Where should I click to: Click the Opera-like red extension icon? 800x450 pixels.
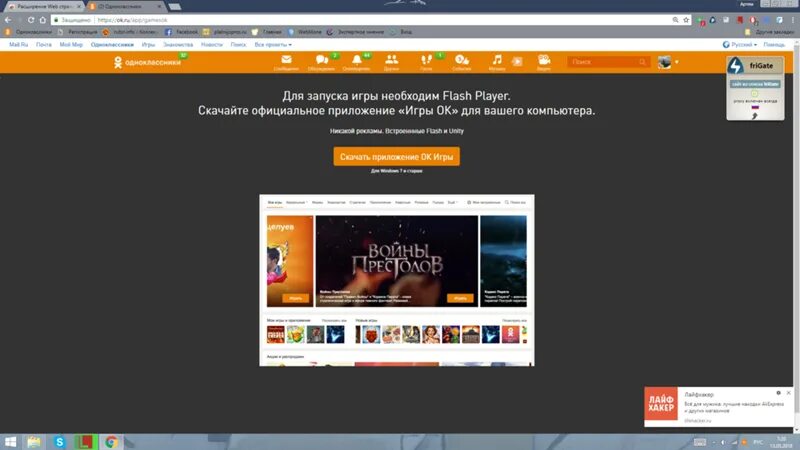tap(753, 20)
